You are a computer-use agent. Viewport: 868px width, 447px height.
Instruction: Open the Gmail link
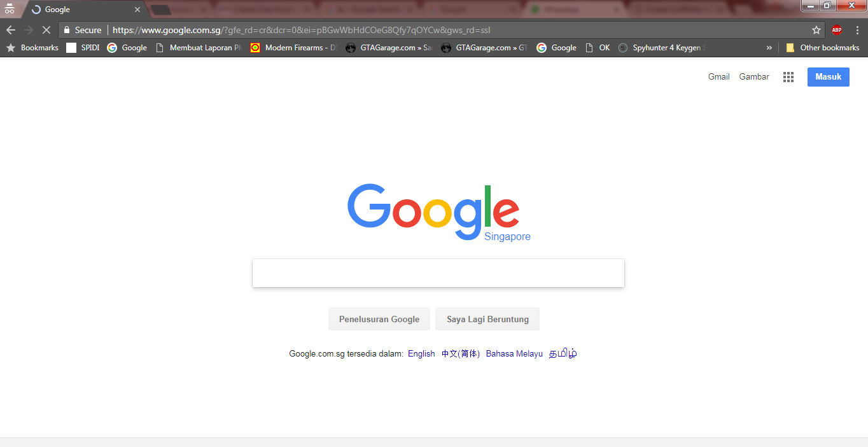719,77
